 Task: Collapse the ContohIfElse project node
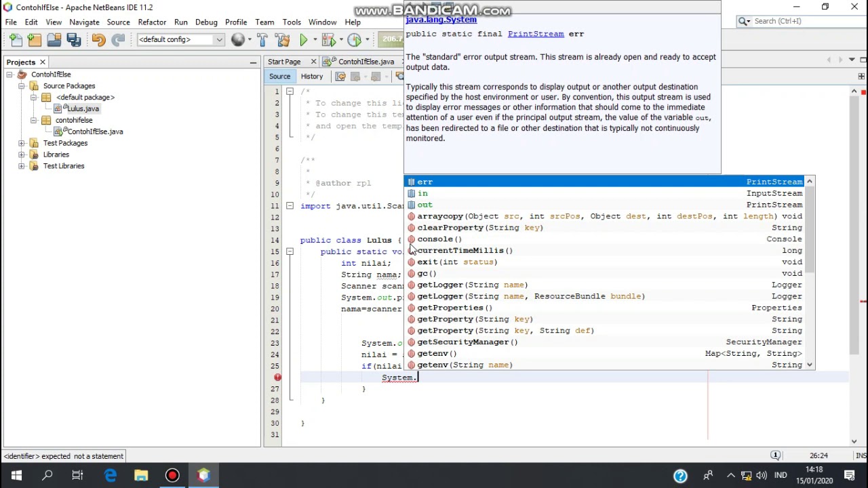coord(9,75)
